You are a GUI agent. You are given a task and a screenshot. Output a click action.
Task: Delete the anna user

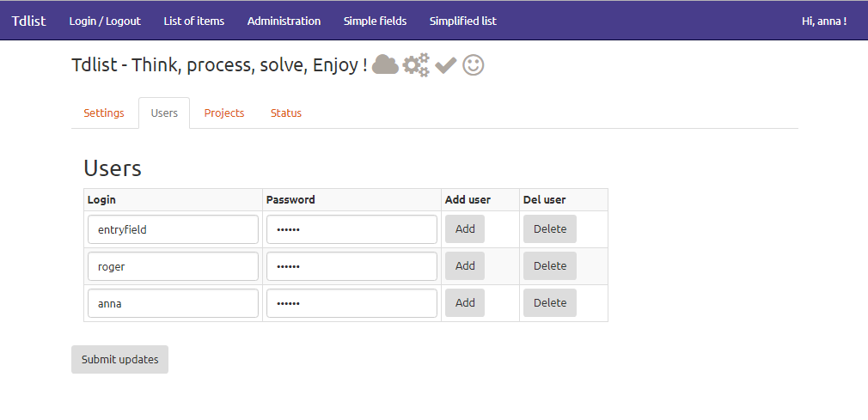tap(550, 303)
